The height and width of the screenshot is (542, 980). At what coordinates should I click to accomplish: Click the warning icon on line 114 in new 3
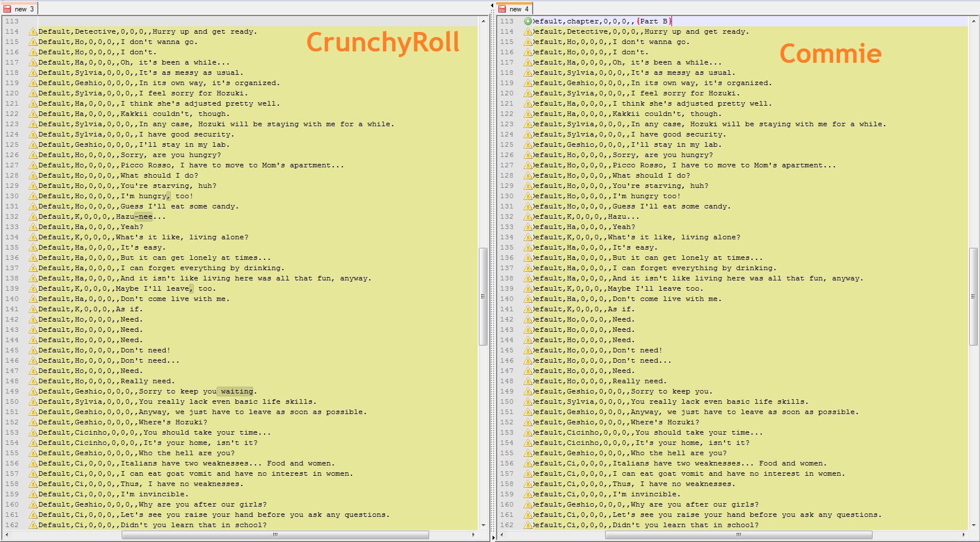[33, 31]
